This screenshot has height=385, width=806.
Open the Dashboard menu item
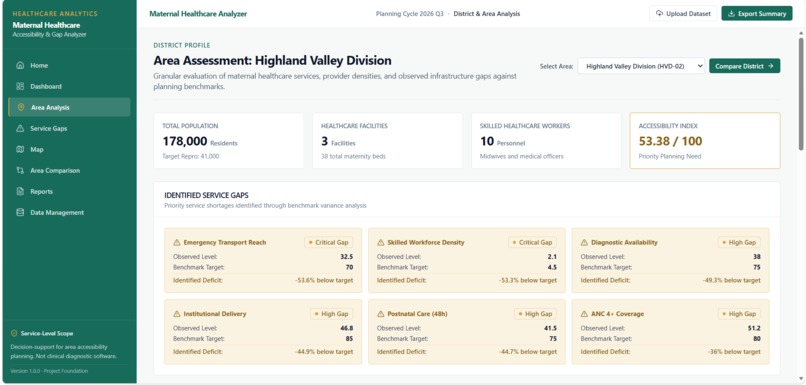pyautogui.click(x=69, y=86)
